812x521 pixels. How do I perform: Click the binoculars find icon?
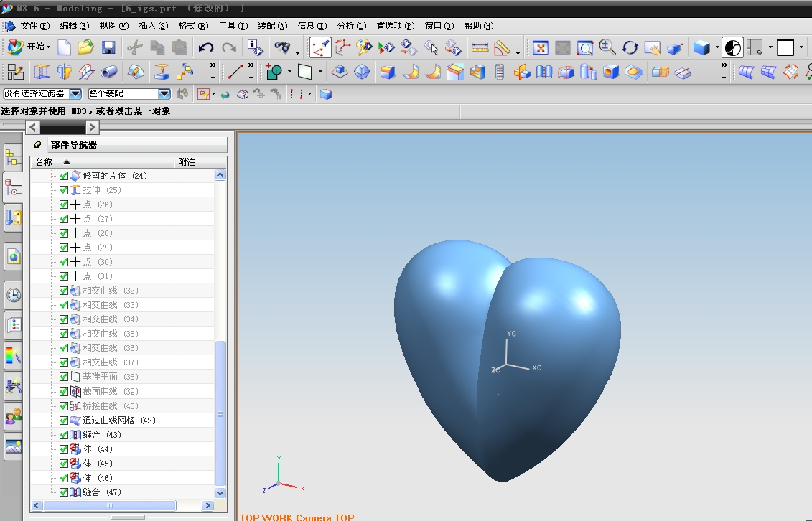pyautogui.click(x=282, y=48)
